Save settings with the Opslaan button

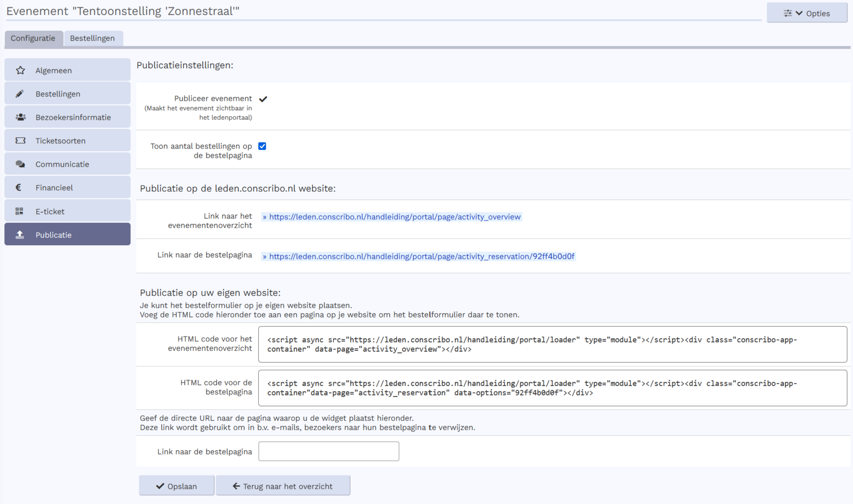(x=177, y=486)
